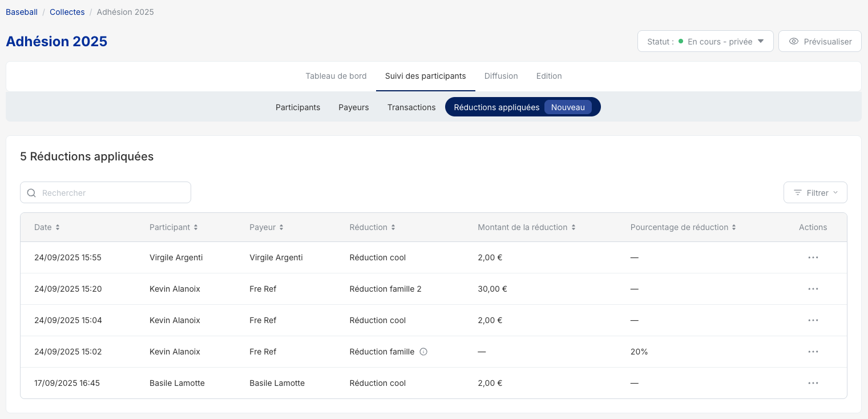This screenshot has width=868, height=419.
Task: Sort table by Date column arrows
Action: tap(58, 227)
